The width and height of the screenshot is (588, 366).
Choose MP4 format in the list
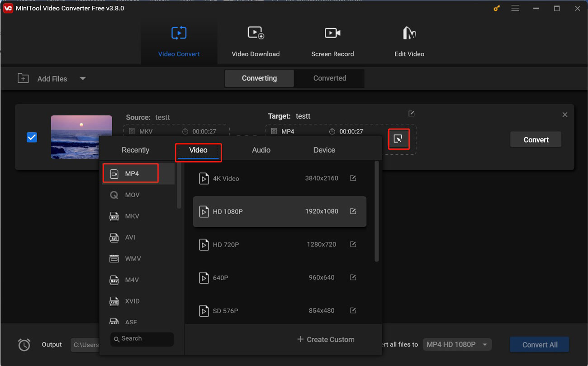tap(138, 174)
